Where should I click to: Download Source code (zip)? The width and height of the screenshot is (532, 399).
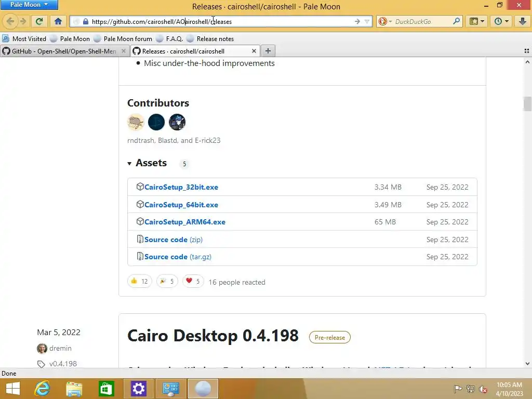pyautogui.click(x=174, y=240)
